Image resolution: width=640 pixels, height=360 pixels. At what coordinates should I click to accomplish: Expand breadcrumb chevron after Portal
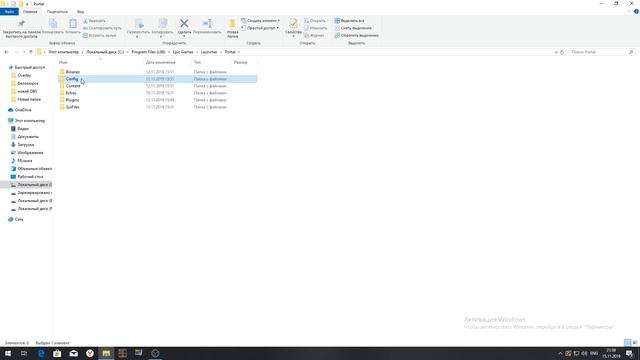(239, 52)
